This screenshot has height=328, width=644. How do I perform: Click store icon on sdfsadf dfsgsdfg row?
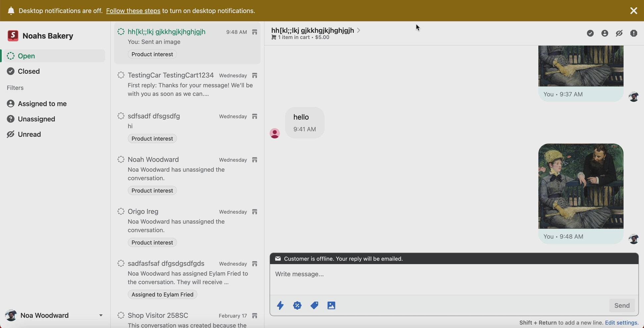(254, 116)
